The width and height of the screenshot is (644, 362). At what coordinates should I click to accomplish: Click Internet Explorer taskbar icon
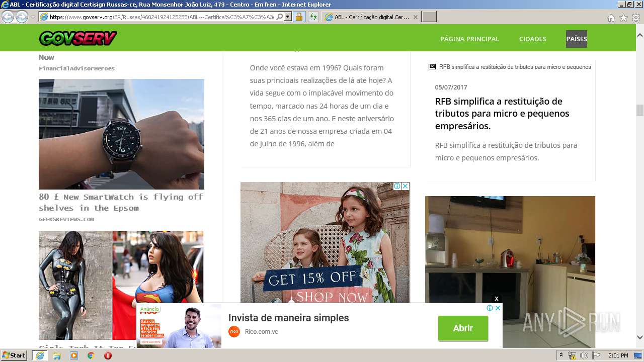(40, 355)
